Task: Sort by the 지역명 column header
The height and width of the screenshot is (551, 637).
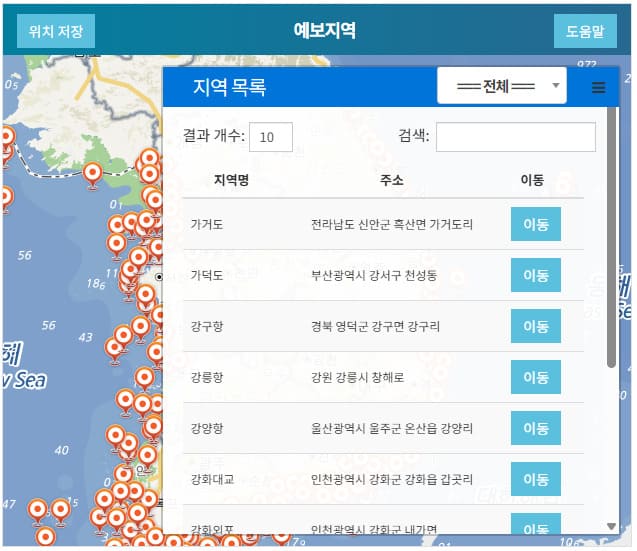Action: coord(231,180)
